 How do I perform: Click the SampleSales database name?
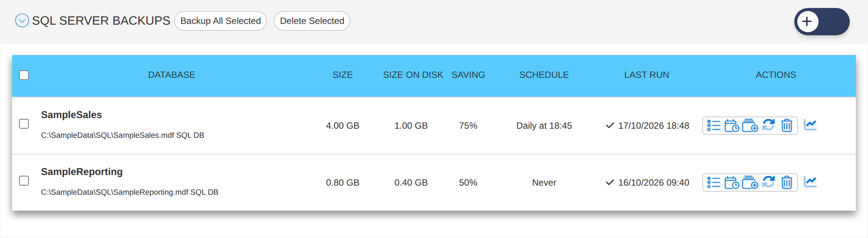(x=71, y=115)
